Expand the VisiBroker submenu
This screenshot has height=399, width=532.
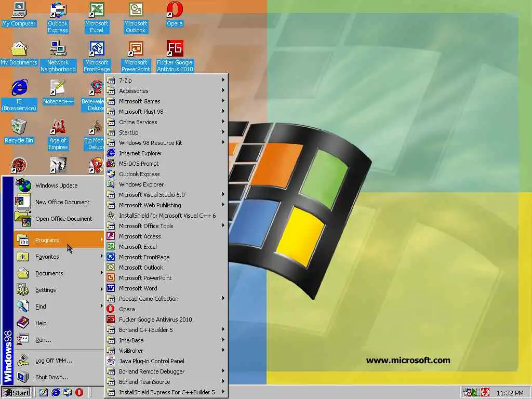(166, 351)
